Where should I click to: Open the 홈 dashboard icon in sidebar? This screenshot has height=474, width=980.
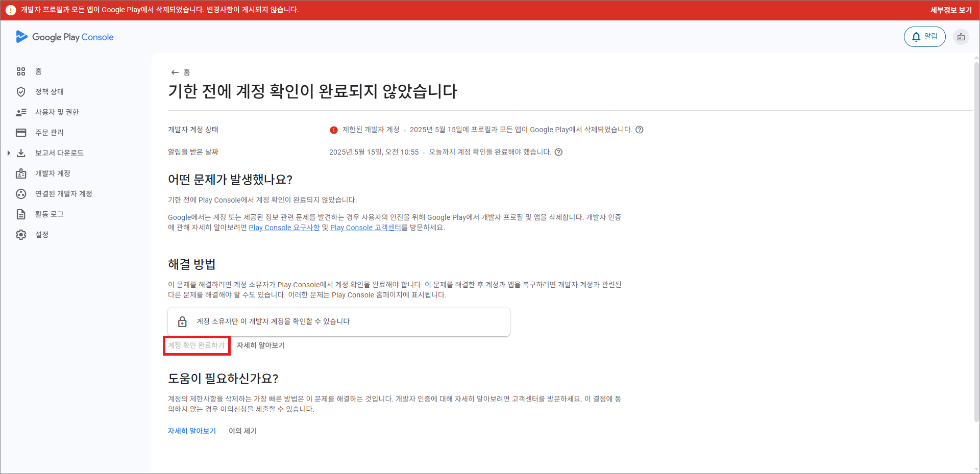[21, 71]
